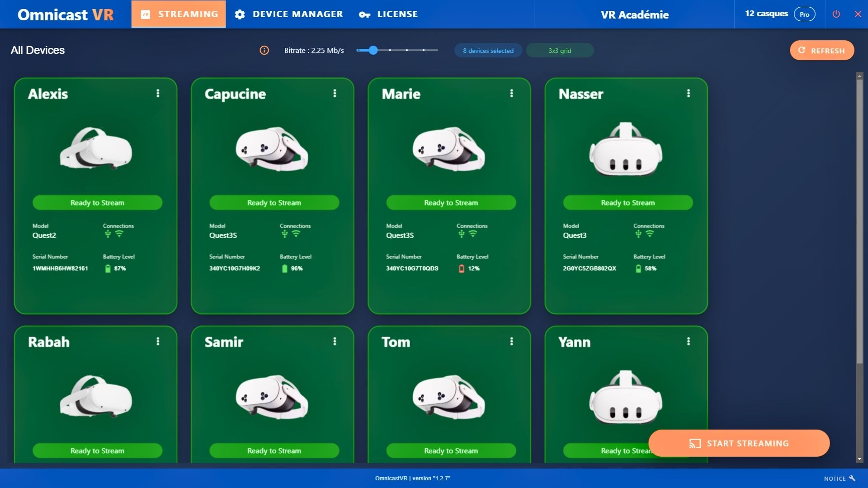This screenshot has height=488, width=868.
Task: Click the bitrate info icon
Action: point(264,50)
